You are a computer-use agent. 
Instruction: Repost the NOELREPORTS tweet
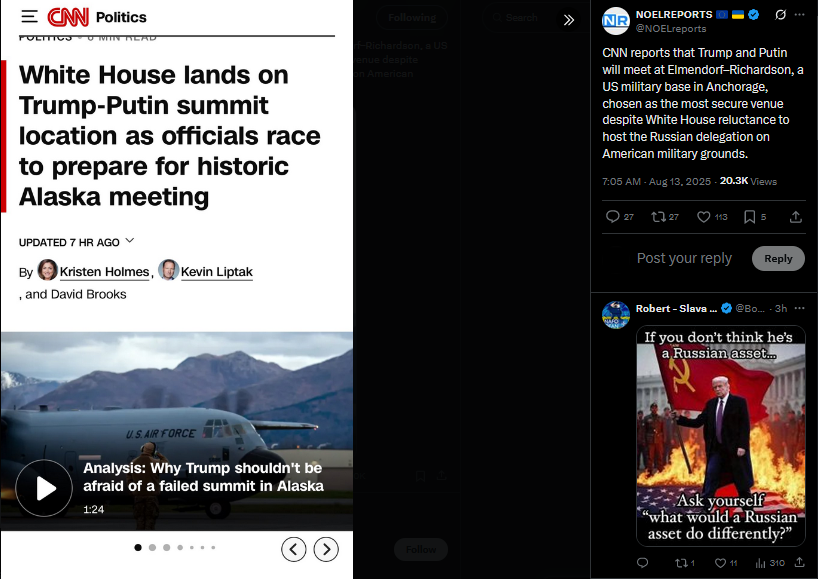click(x=665, y=216)
